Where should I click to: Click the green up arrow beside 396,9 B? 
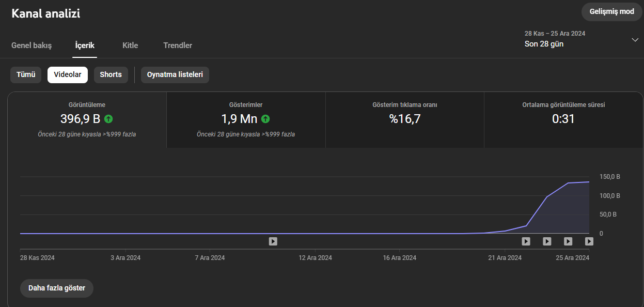click(108, 119)
